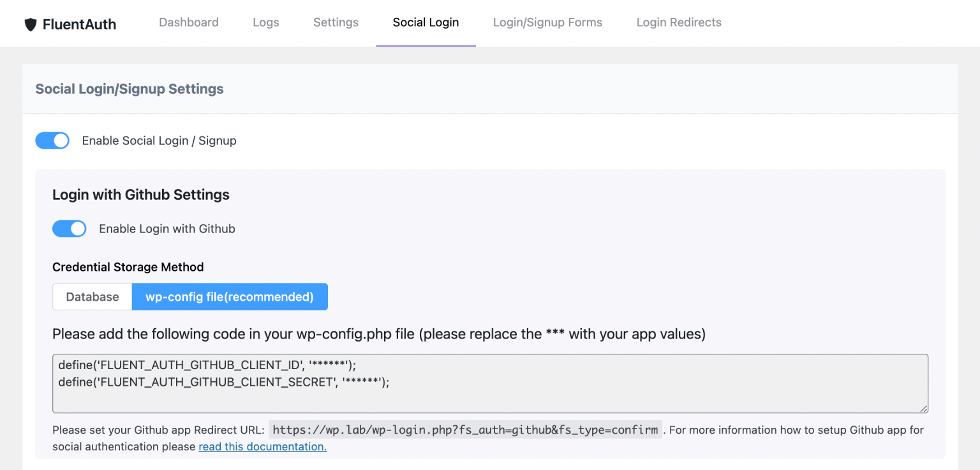The width and height of the screenshot is (980, 470).
Task: Switch to the Dashboard tab
Action: click(188, 22)
